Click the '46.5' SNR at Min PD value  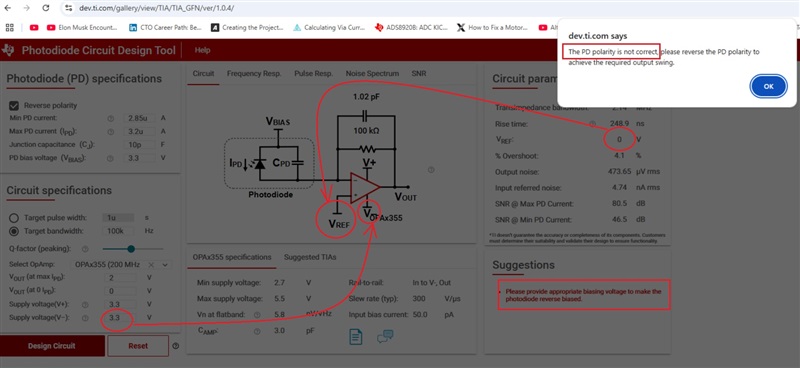(620, 219)
